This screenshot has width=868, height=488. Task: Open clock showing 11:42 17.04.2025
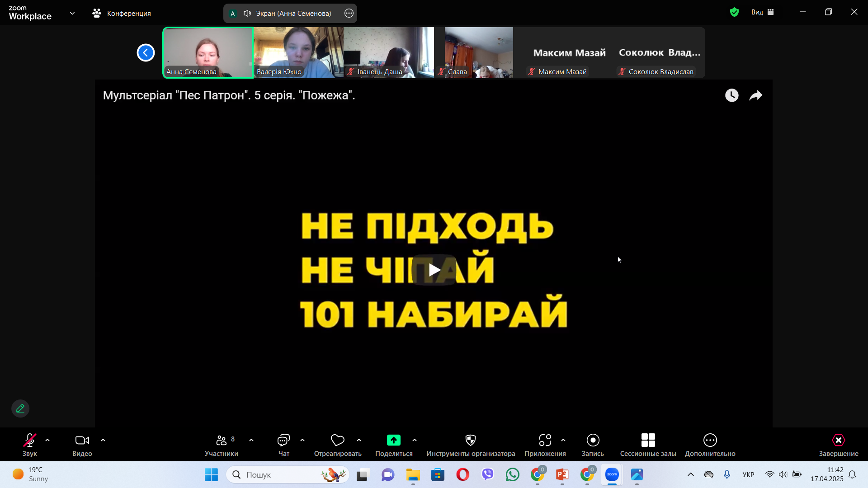coord(827,474)
